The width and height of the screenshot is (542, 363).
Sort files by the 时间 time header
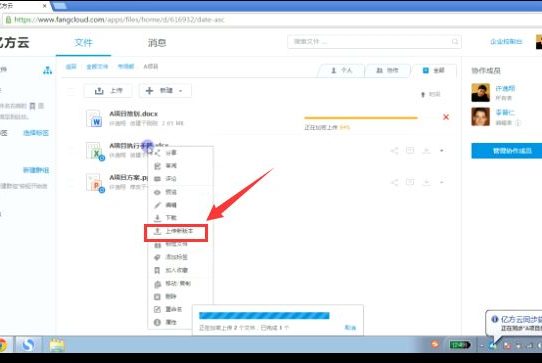(431, 94)
